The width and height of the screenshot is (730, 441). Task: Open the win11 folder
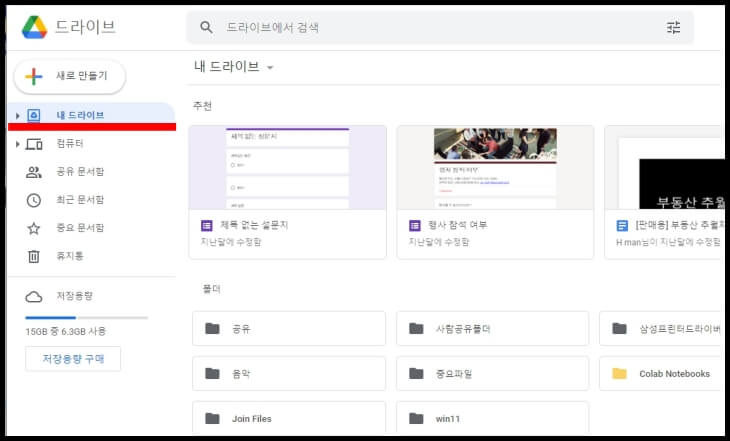click(x=493, y=418)
